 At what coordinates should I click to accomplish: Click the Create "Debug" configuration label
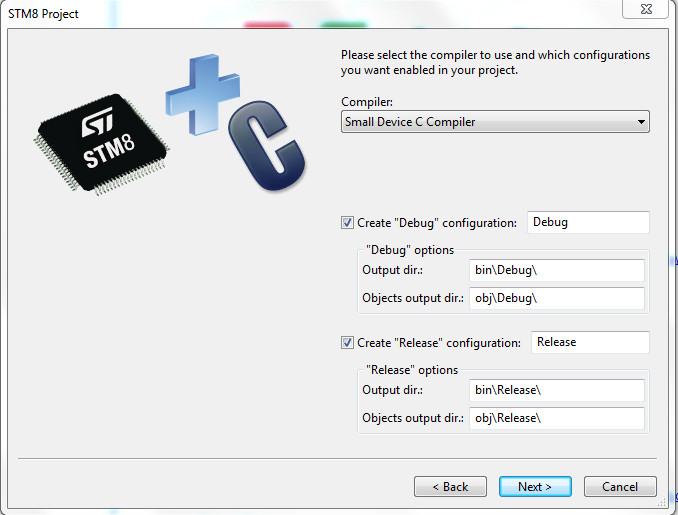click(x=437, y=223)
